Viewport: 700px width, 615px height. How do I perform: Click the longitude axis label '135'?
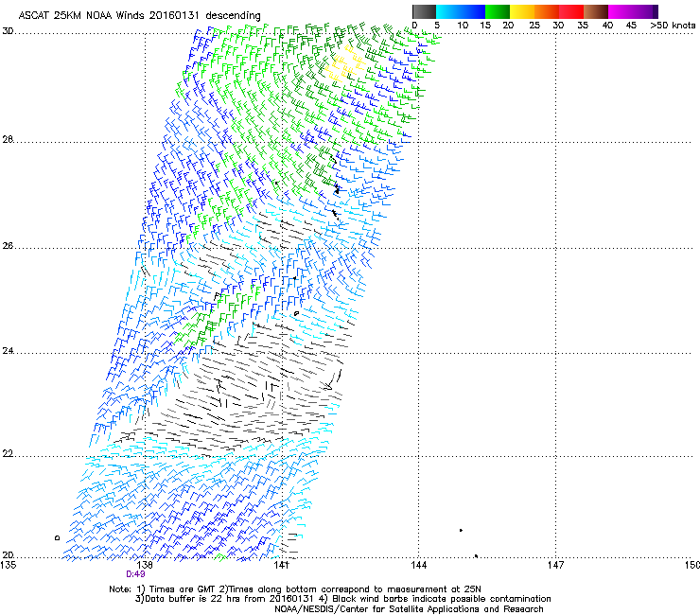(8, 565)
